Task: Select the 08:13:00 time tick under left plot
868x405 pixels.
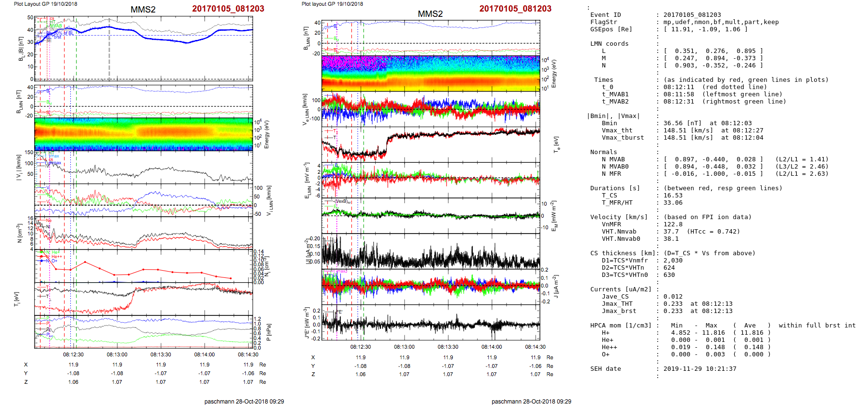Action: pos(117,354)
